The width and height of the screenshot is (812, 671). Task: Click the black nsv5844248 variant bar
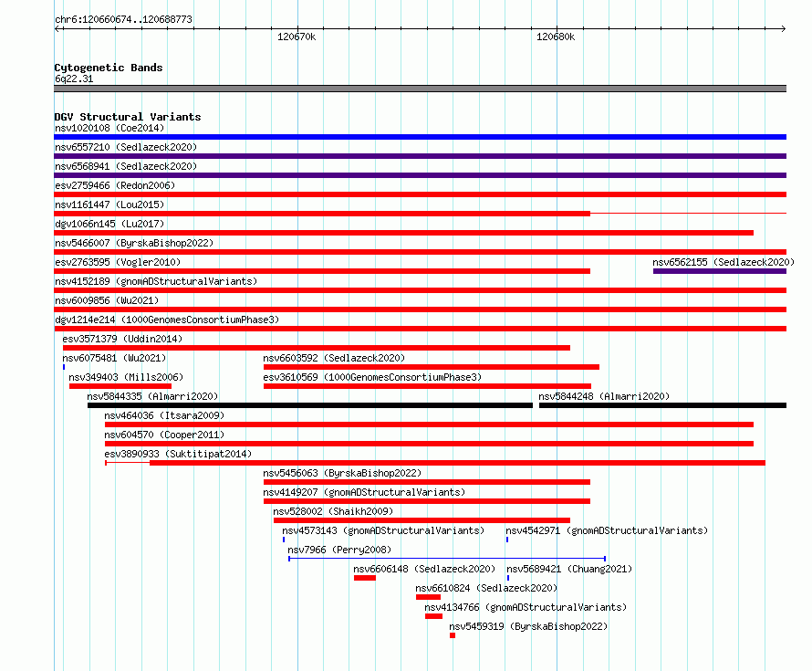click(x=663, y=405)
